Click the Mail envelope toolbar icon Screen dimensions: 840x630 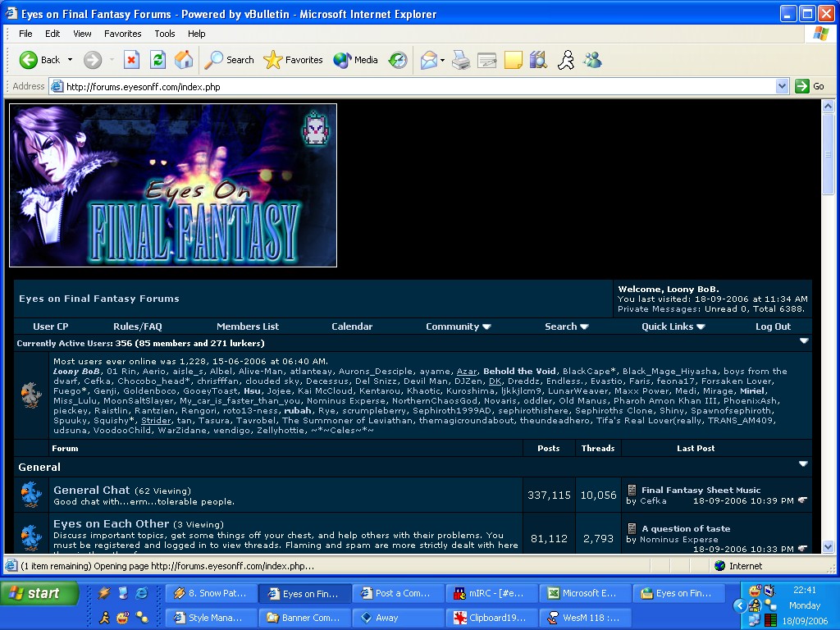(429, 60)
